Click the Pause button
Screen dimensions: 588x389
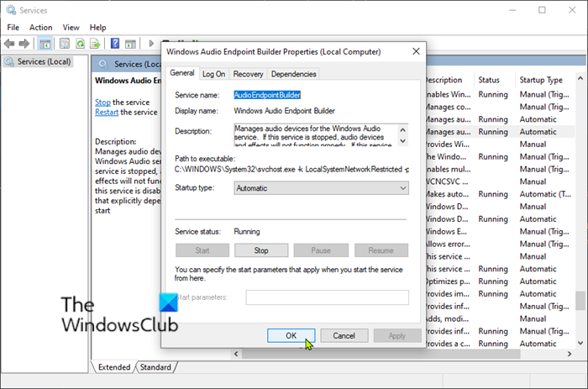coord(321,250)
